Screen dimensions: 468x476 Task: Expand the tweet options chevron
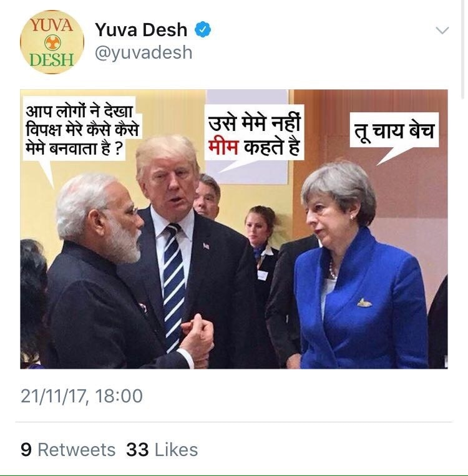coord(442,30)
